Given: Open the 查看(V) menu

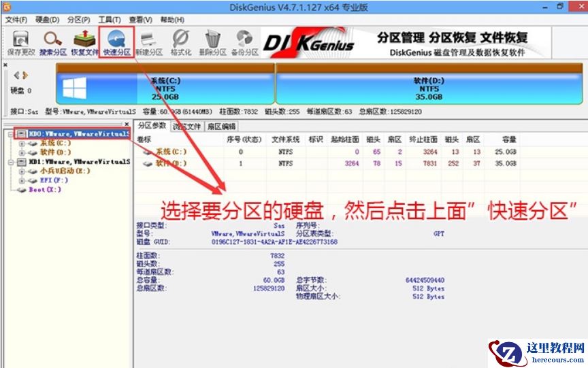Looking at the screenshot, I should point(141,20).
